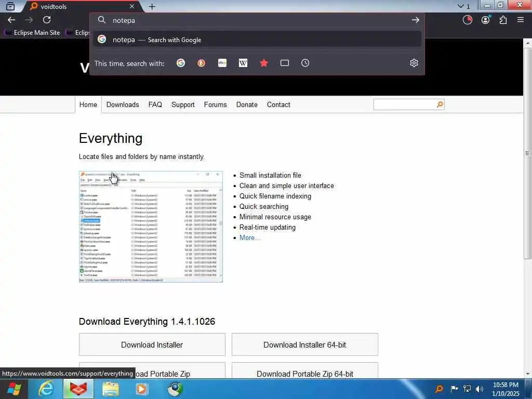The width and height of the screenshot is (532, 399).
Task: Click into the address bar text 'notepa'
Action: [124, 20]
